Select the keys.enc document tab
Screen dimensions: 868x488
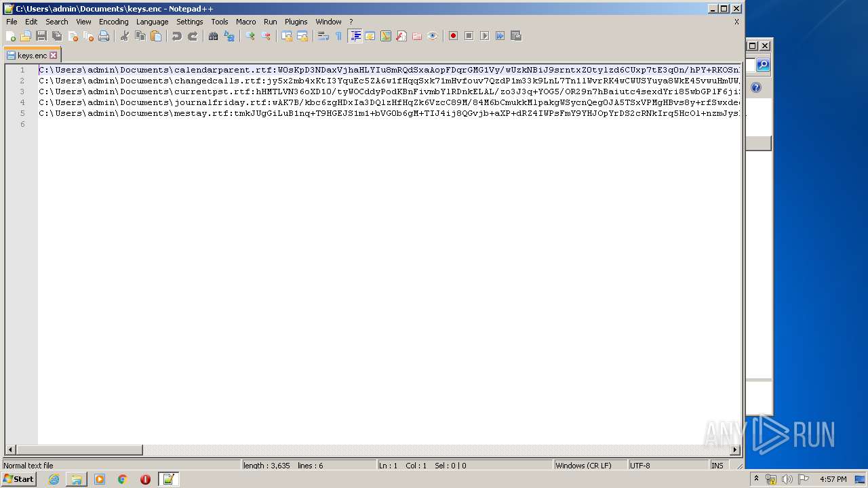[x=33, y=56]
